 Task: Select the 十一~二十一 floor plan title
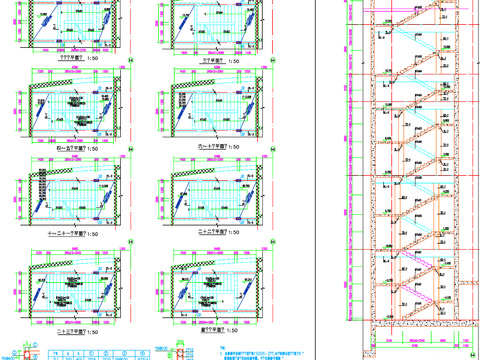73,234
